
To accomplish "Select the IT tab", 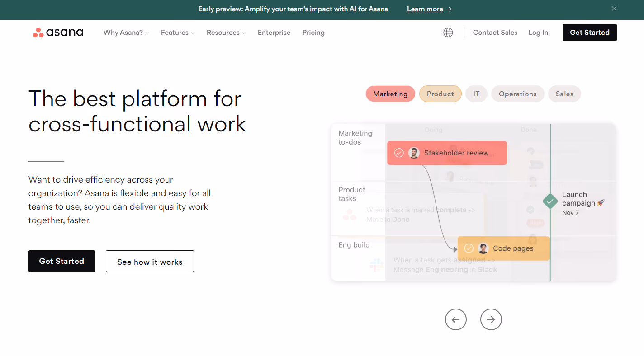I will [476, 94].
